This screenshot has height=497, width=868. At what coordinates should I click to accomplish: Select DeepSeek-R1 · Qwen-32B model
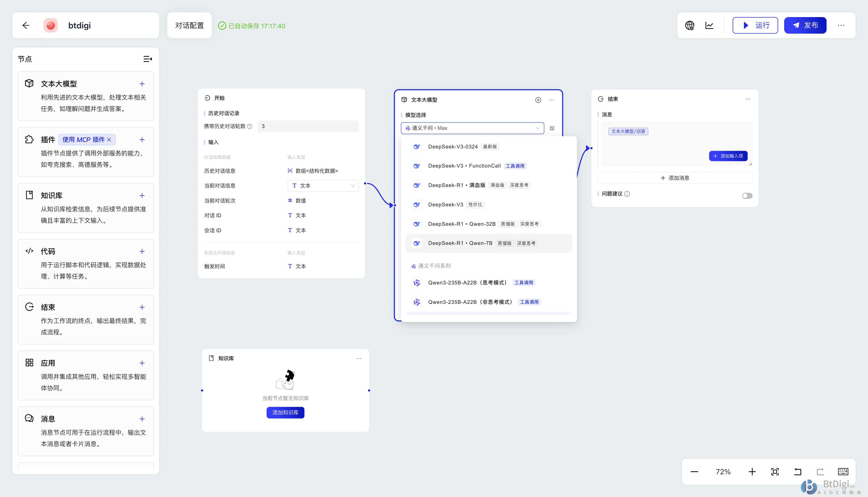(x=488, y=224)
